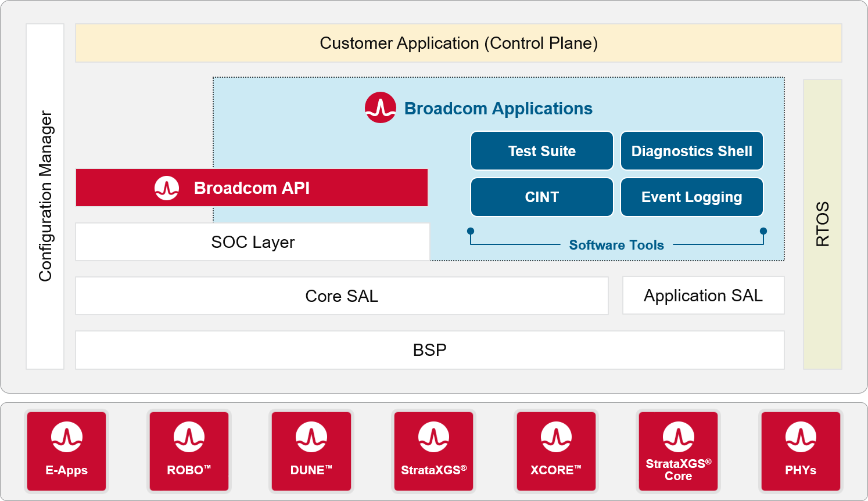Select the BSP layer bar
The height and width of the screenshot is (501, 868).
click(x=429, y=350)
